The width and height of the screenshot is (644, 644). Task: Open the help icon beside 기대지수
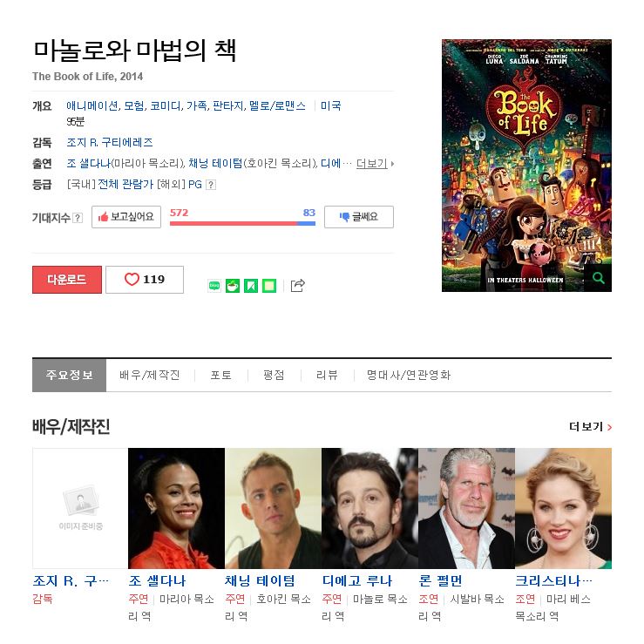tap(78, 218)
